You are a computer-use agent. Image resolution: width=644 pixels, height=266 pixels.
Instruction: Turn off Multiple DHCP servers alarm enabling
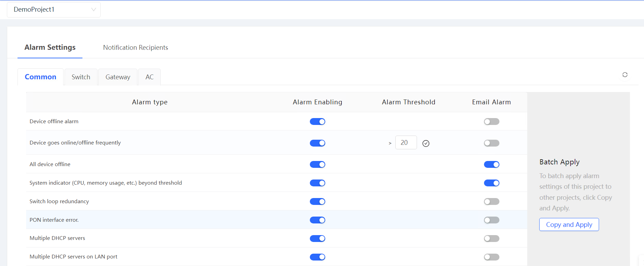tap(317, 239)
